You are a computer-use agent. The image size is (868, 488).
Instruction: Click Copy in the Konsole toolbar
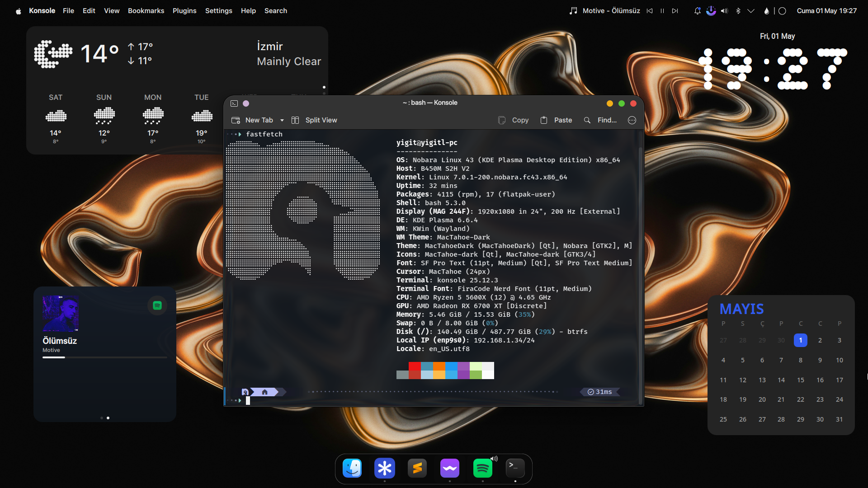point(513,120)
